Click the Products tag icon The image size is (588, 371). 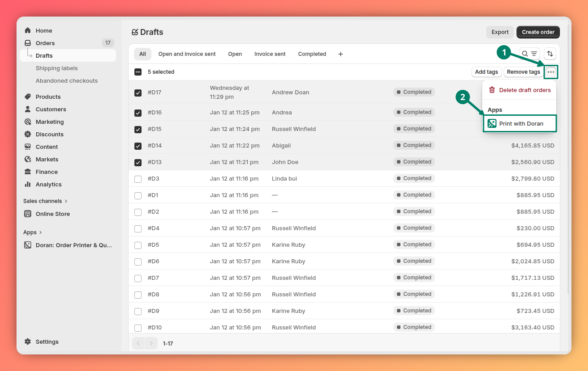(28, 97)
